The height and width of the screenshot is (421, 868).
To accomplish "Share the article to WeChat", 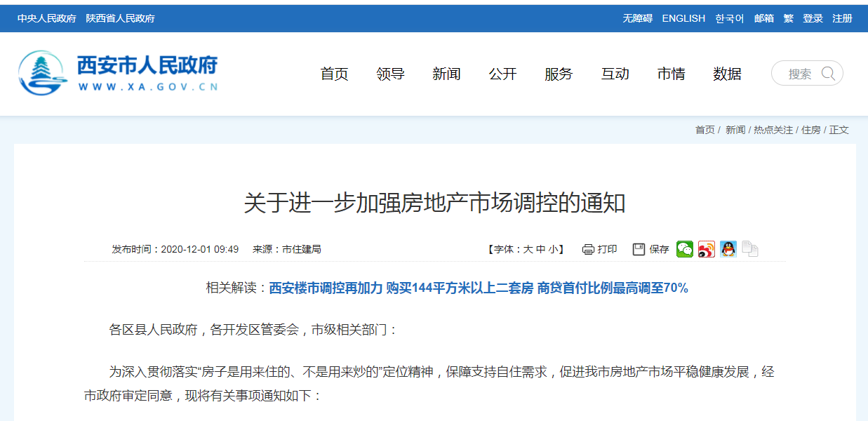I will point(684,249).
